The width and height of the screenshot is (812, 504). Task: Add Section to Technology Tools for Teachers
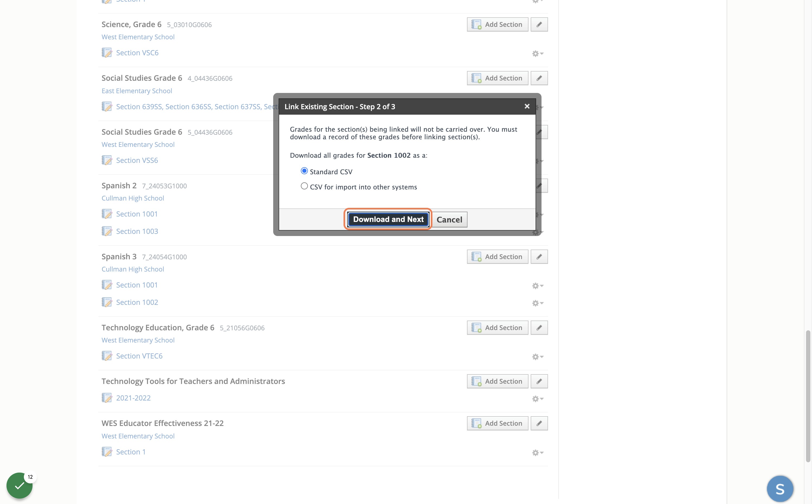pyautogui.click(x=497, y=381)
